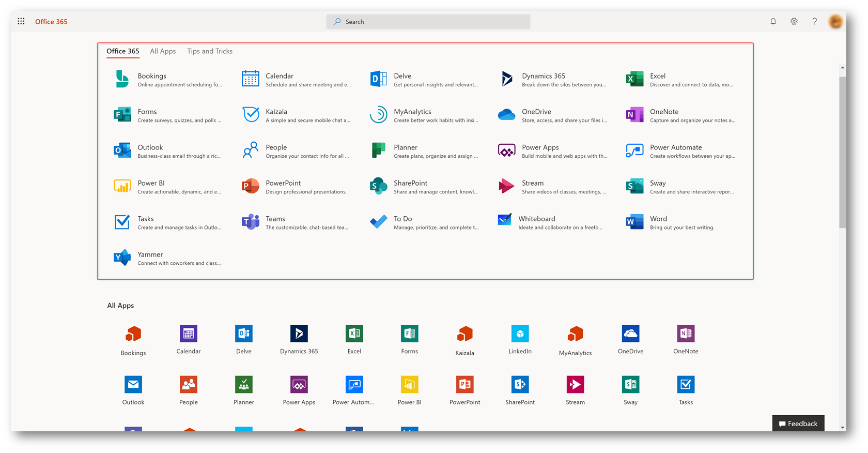Image resolution: width=868 pixels, height=453 pixels.
Task: Open the Sway icon beside 'Create and share interactive reports'
Action: pos(634,186)
